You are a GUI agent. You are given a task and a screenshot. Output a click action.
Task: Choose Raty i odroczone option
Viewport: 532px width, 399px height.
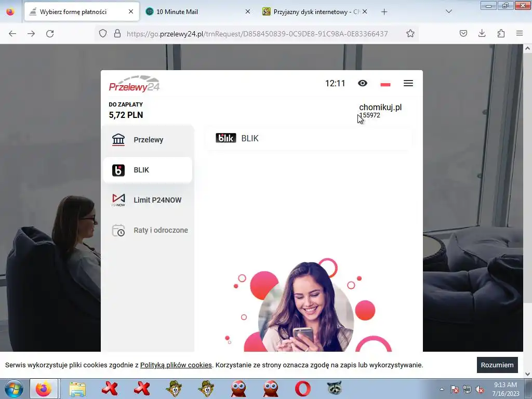(148, 230)
